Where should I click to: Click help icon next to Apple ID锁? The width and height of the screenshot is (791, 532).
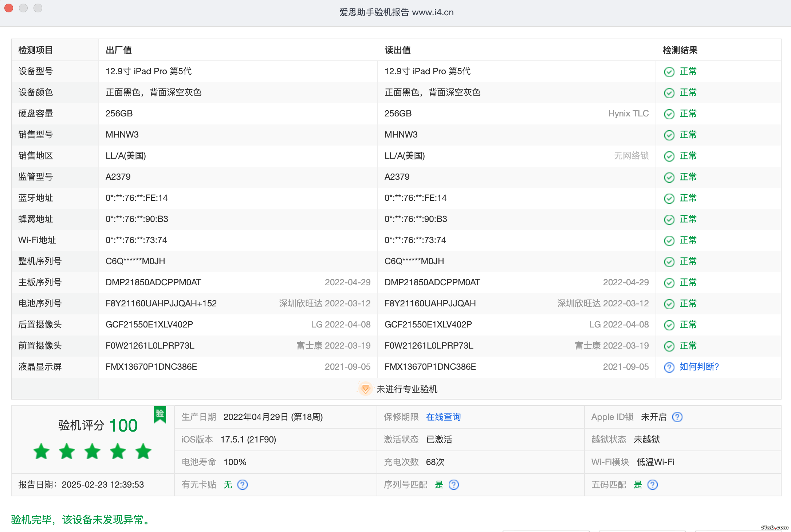point(677,417)
